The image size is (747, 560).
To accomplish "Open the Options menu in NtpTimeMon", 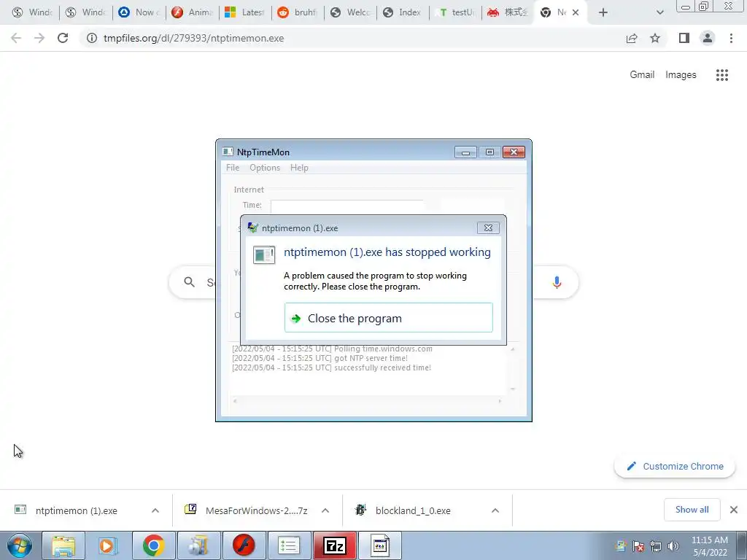I will (x=265, y=168).
